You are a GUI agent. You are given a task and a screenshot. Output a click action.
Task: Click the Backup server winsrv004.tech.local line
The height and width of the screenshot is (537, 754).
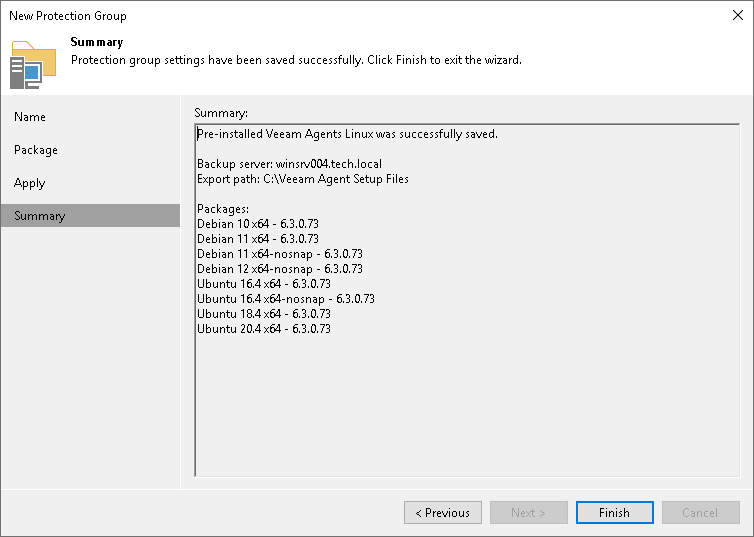[x=289, y=164]
